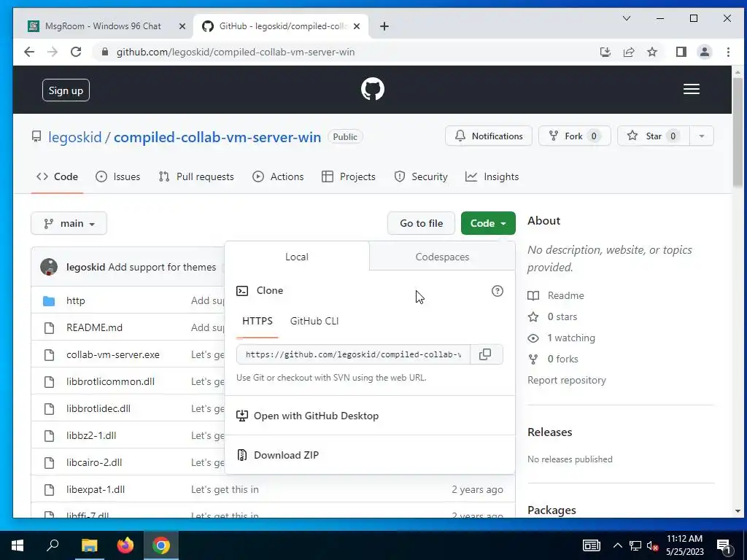Open a new Chrome tab
Viewport: 747px width, 560px height.
[384, 26]
